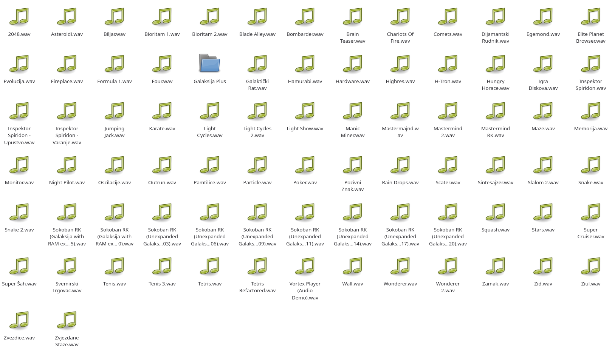Select the Rain Drops.wav file
The image size is (612, 364).
pos(400,166)
